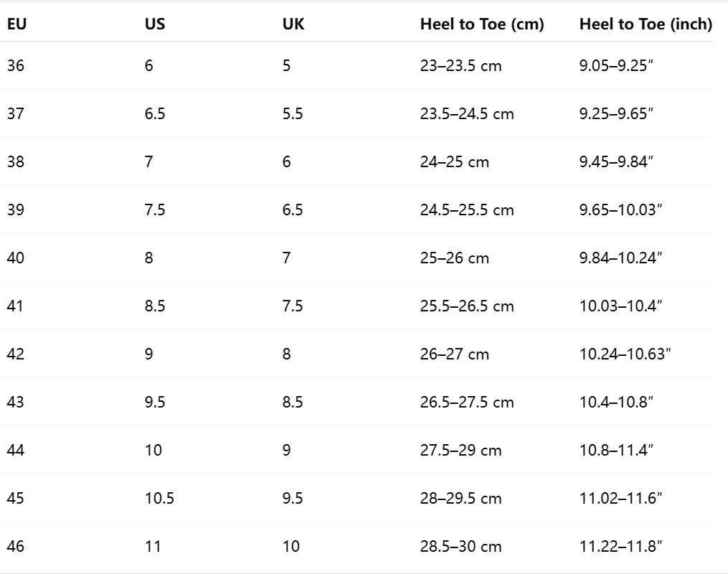Click the US size 10.5 cell
728x574 pixels.
click(x=159, y=499)
